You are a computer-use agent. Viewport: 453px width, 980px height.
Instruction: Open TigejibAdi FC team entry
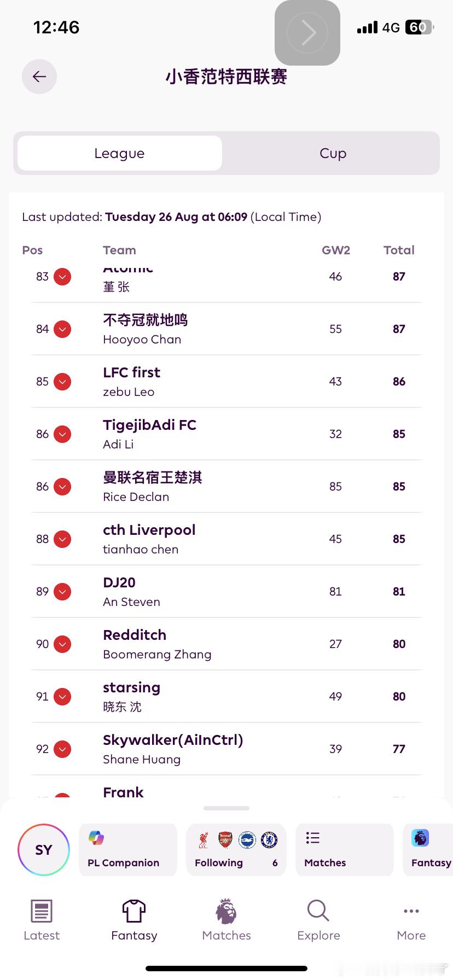pyautogui.click(x=226, y=434)
